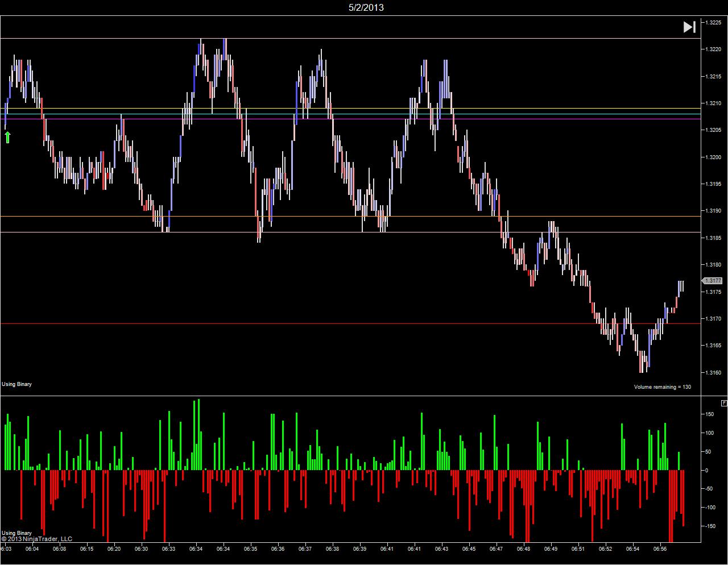728x565 pixels.
Task: Click the 06:20 time axis label
Action: pyautogui.click(x=114, y=549)
